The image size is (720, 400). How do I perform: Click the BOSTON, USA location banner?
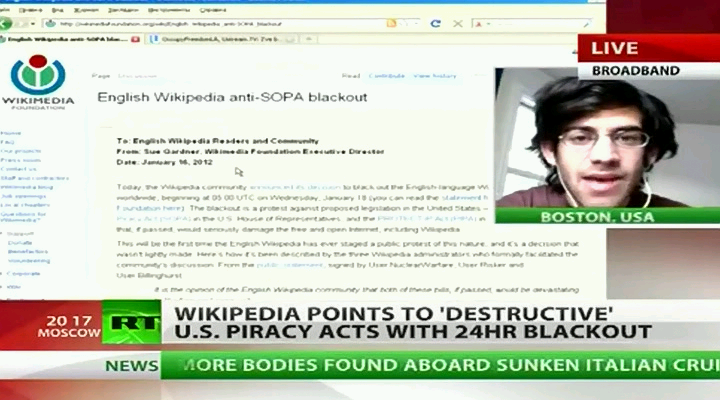607,216
